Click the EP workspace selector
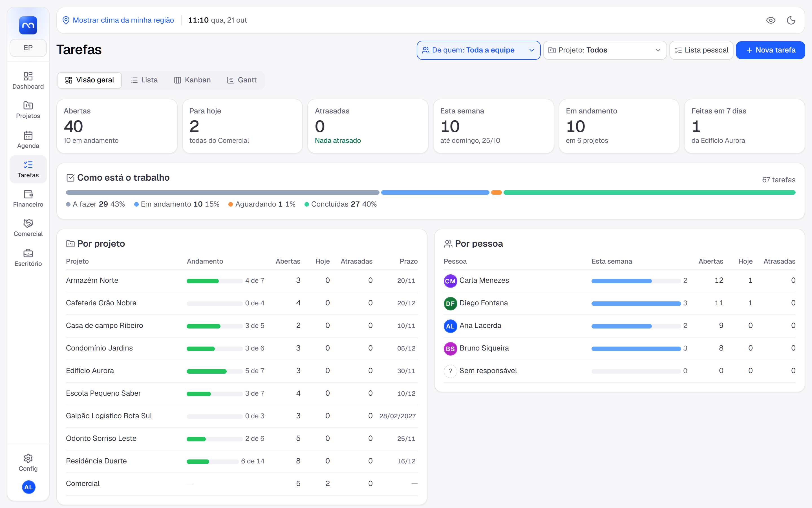The height and width of the screenshot is (508, 812). [x=28, y=48]
